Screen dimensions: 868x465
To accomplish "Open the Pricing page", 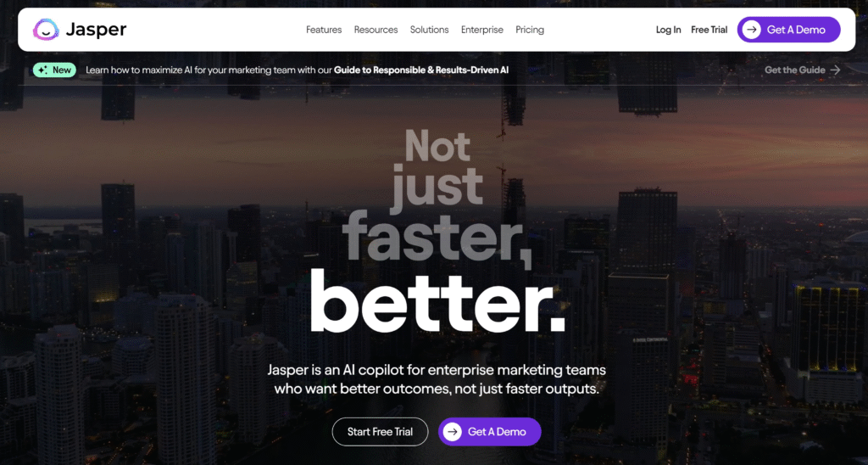I will pos(530,30).
